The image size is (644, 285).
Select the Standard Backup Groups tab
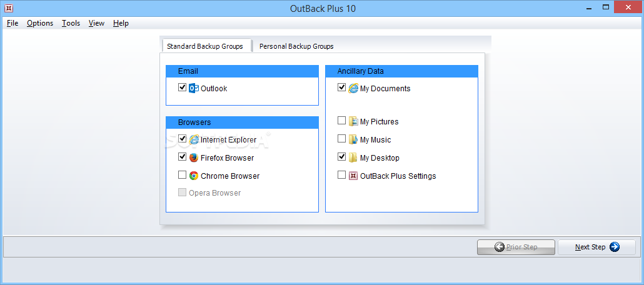click(205, 46)
